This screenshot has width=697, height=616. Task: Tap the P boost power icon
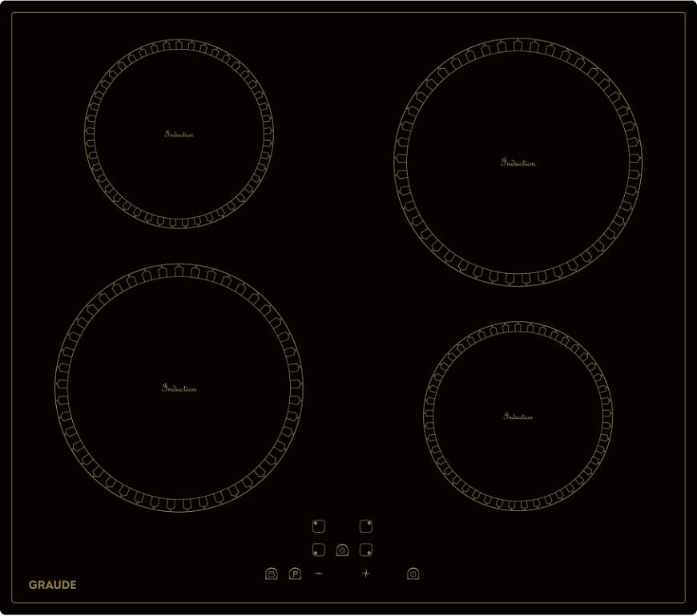point(295,574)
